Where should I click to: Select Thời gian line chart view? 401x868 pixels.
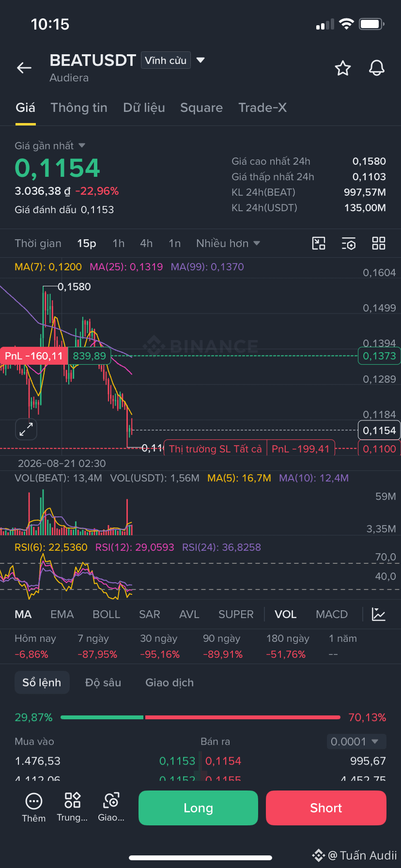point(38,243)
